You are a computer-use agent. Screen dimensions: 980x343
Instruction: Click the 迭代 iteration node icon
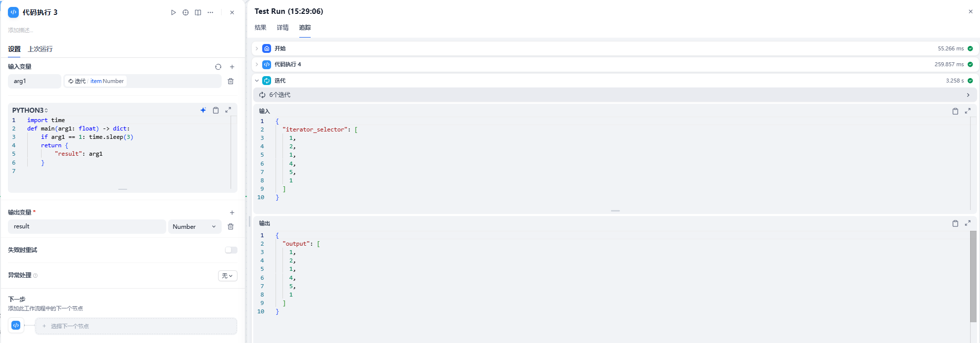pyautogui.click(x=267, y=81)
